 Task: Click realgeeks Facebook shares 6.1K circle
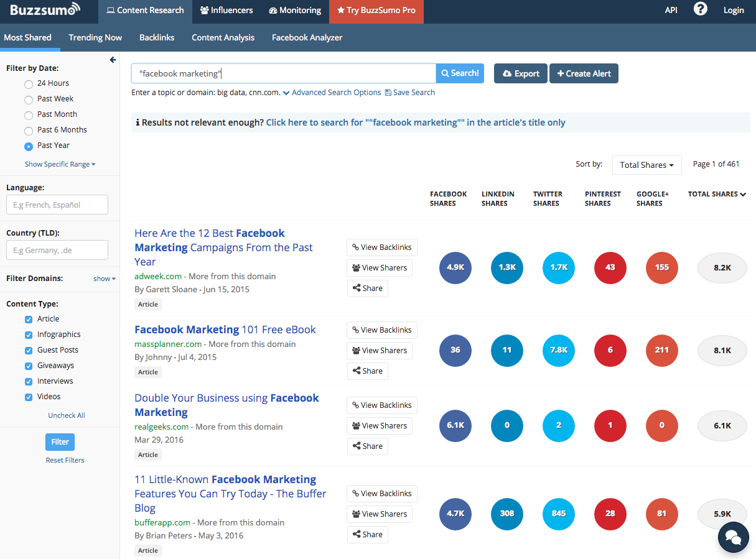[x=455, y=425]
